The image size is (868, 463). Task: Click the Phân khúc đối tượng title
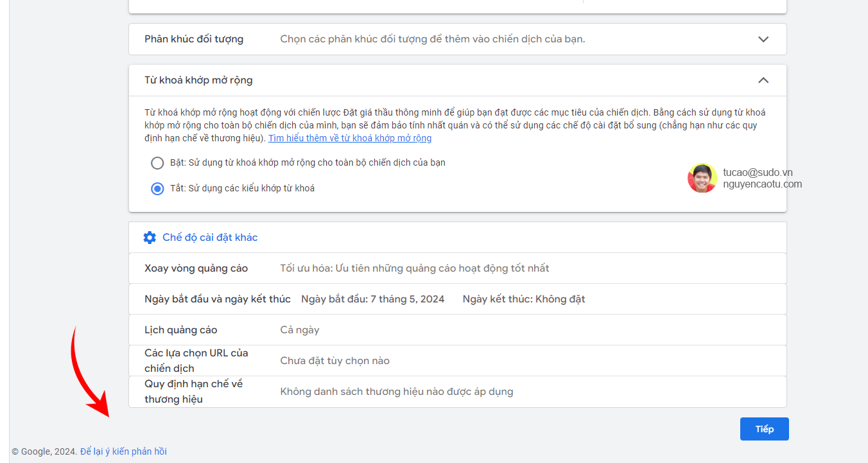point(194,39)
